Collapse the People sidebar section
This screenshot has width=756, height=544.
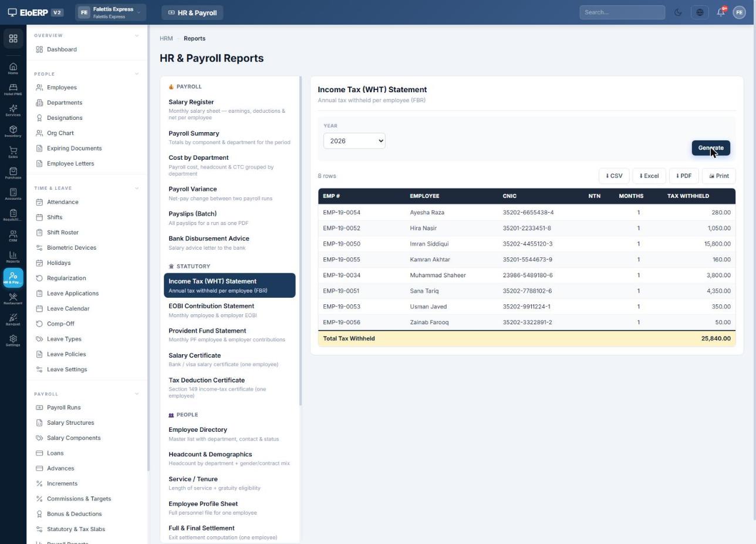137,74
